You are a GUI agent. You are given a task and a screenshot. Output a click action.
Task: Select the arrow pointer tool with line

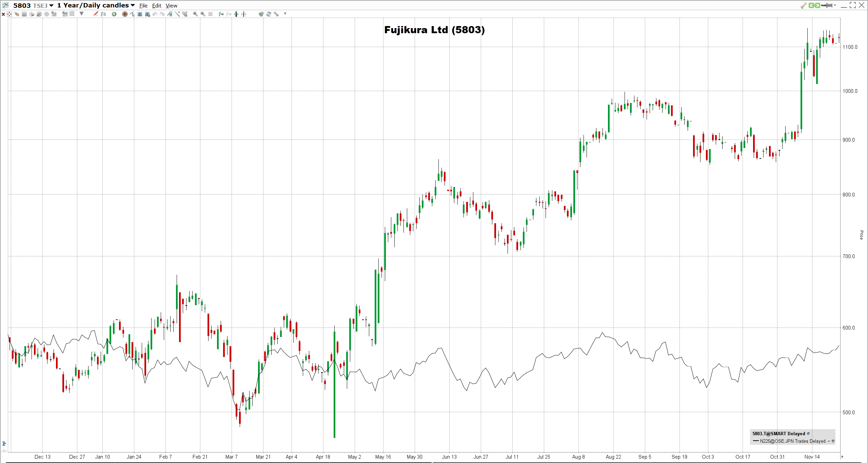(132, 14)
